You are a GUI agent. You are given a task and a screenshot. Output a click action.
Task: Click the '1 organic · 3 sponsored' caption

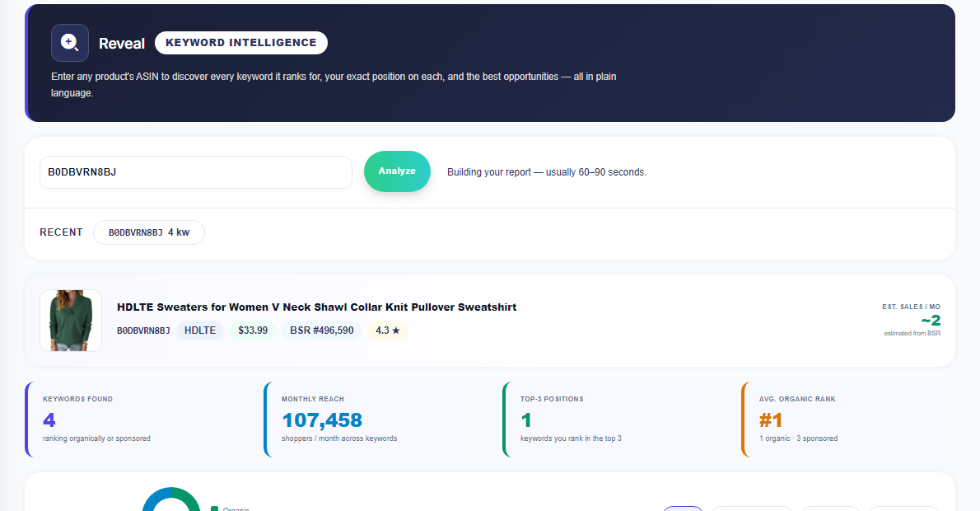point(798,438)
